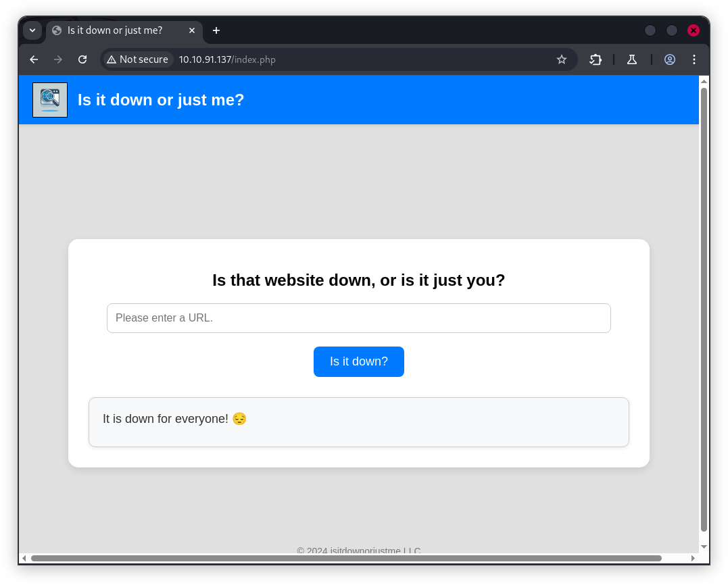Click the browser forward arrow
The width and height of the screenshot is (728, 585).
pyautogui.click(x=58, y=59)
